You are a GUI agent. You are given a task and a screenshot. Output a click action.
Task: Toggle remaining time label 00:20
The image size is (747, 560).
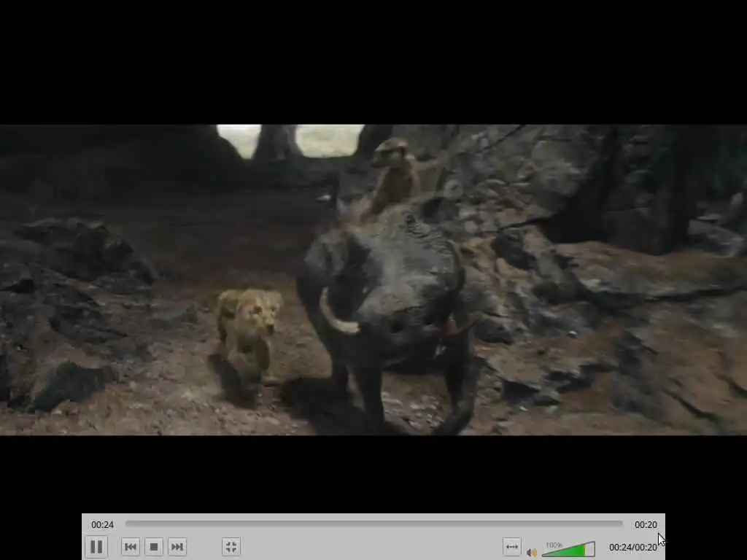pyautogui.click(x=646, y=525)
